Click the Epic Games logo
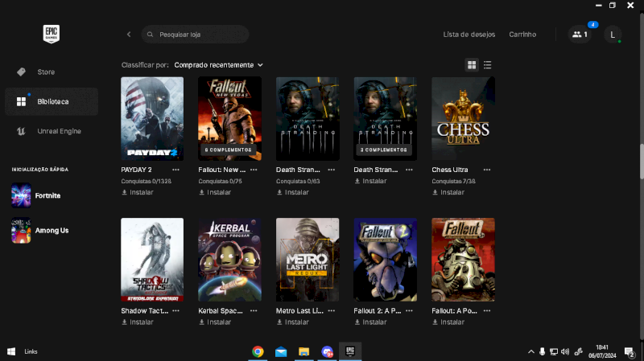 (52, 34)
